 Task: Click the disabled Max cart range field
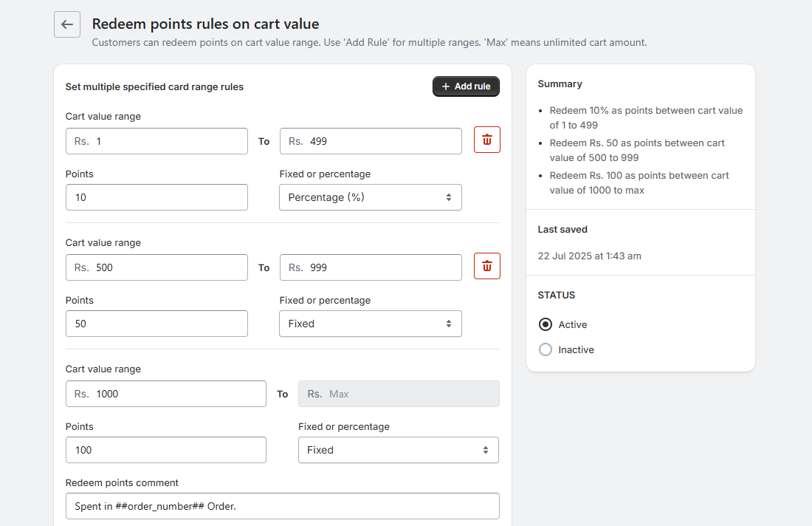(x=399, y=394)
